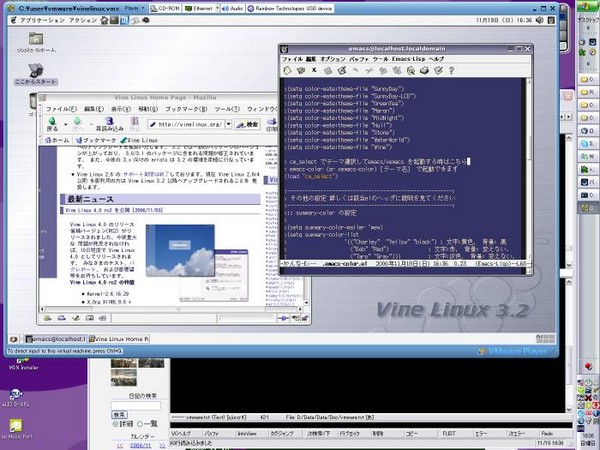The image size is (600, 450).
Task: Open the オプション menu in Emacs
Action: coord(332,59)
